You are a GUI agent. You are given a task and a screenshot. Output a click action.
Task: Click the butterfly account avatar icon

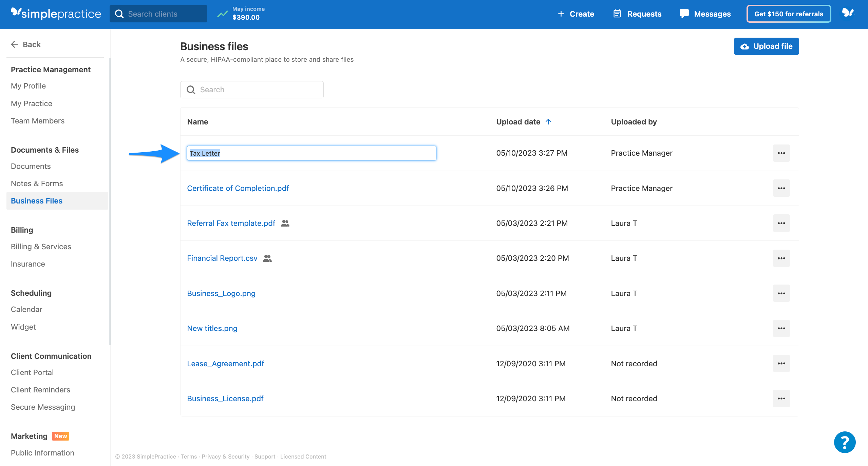tap(847, 13)
